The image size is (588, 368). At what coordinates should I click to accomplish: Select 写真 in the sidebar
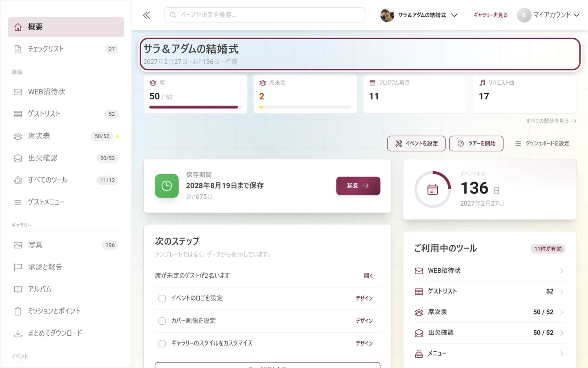tap(66, 245)
